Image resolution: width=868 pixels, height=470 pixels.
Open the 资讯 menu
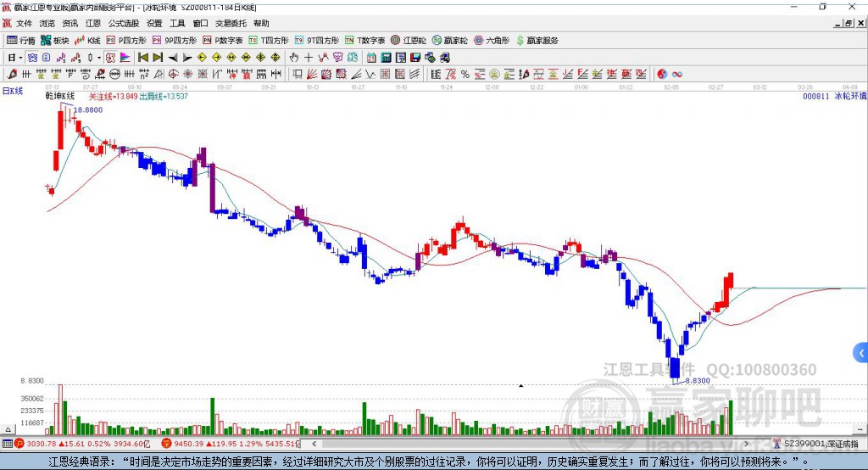70,23
